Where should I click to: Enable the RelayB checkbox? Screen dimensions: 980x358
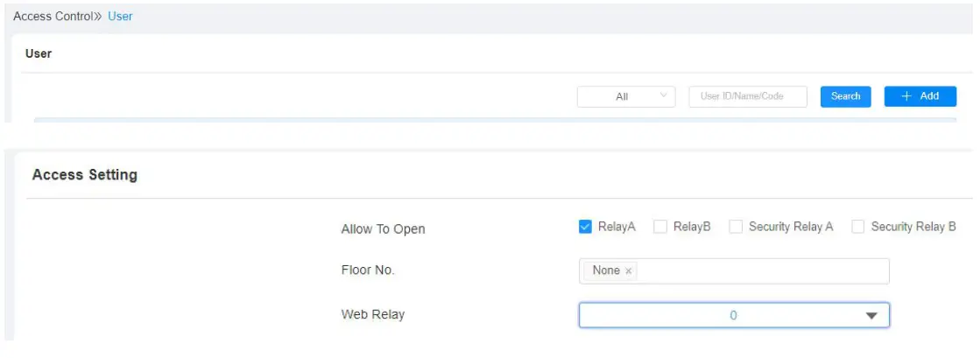pyautogui.click(x=660, y=227)
